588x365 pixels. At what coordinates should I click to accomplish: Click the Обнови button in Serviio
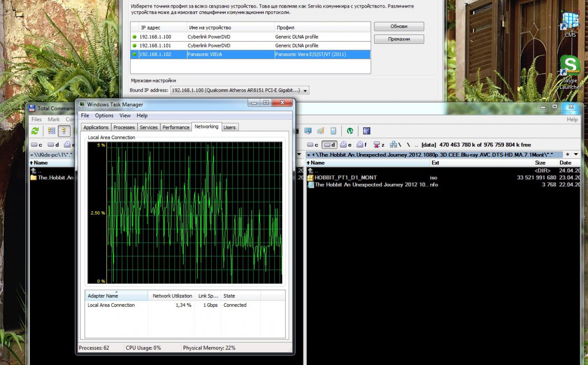399,26
